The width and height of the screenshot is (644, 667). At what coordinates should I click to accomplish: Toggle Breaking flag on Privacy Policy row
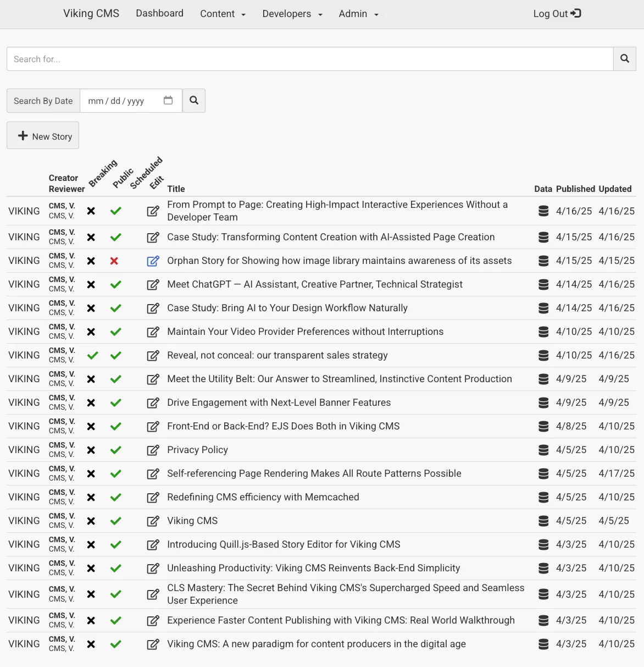[91, 450]
